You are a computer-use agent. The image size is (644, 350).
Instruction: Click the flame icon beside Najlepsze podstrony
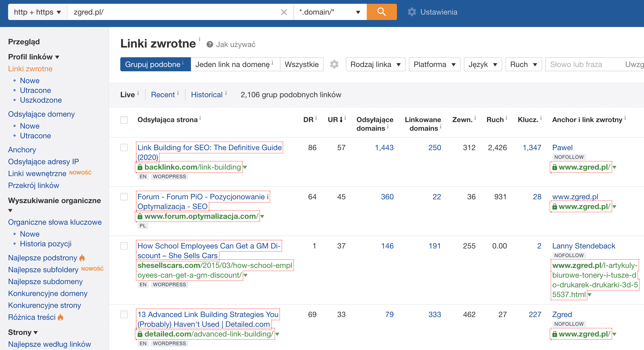click(82, 258)
